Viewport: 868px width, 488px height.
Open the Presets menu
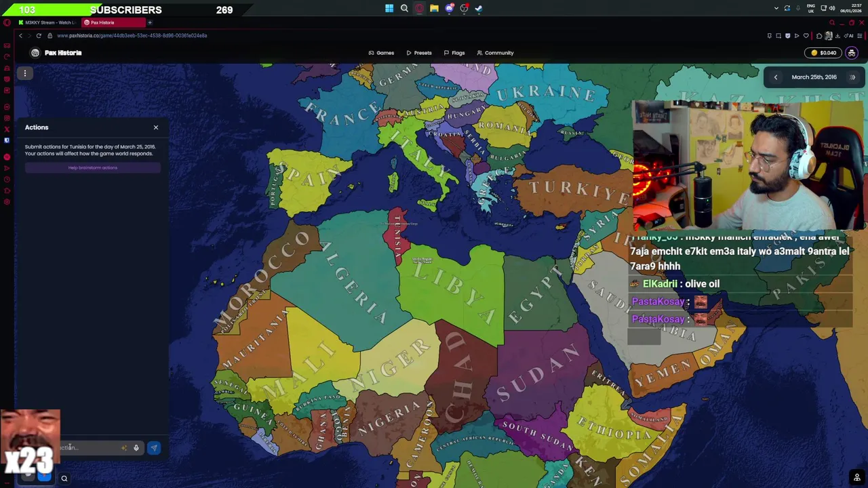point(419,53)
